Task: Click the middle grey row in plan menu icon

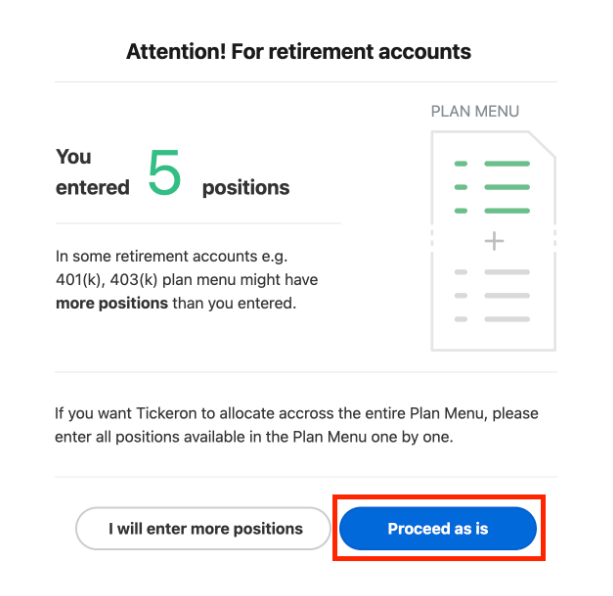Action: coord(492,295)
